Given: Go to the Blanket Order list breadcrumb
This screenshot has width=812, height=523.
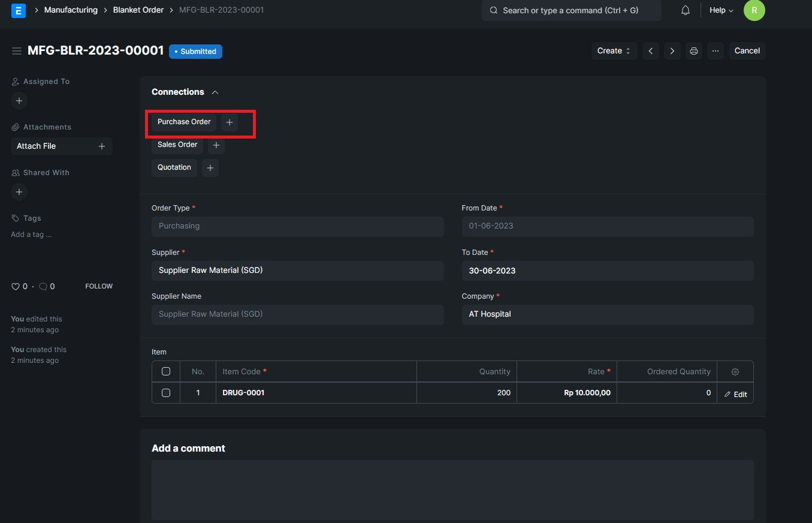Looking at the screenshot, I should 138,10.
